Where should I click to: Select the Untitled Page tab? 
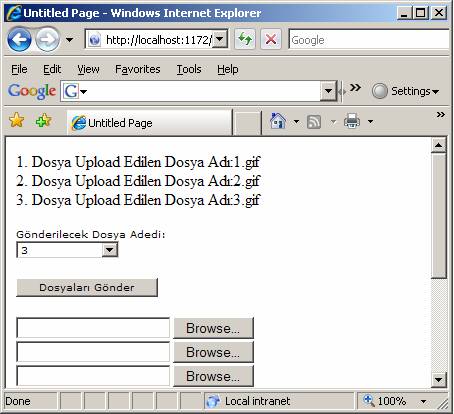coord(149,123)
